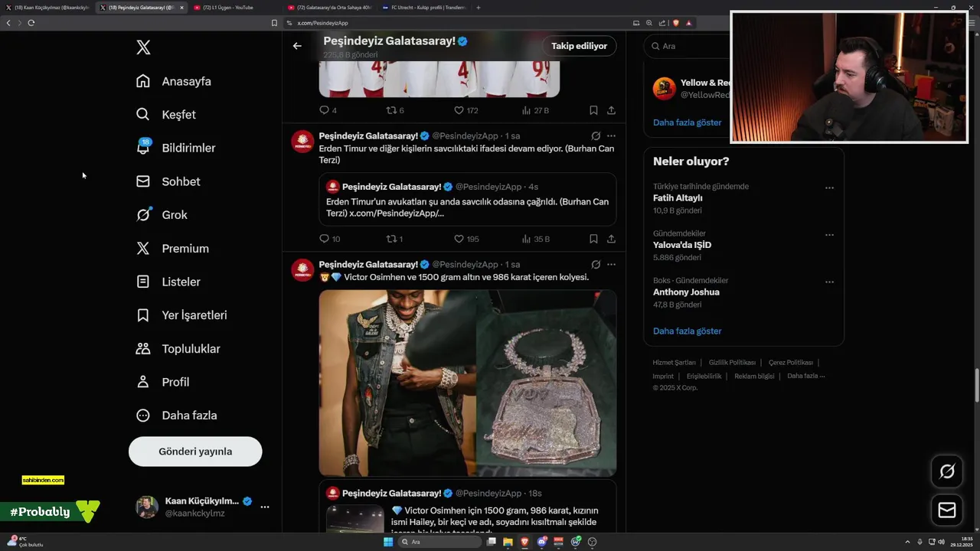Screen dimensions: 980x551
Task: Open the Premium page
Action: (x=172, y=249)
